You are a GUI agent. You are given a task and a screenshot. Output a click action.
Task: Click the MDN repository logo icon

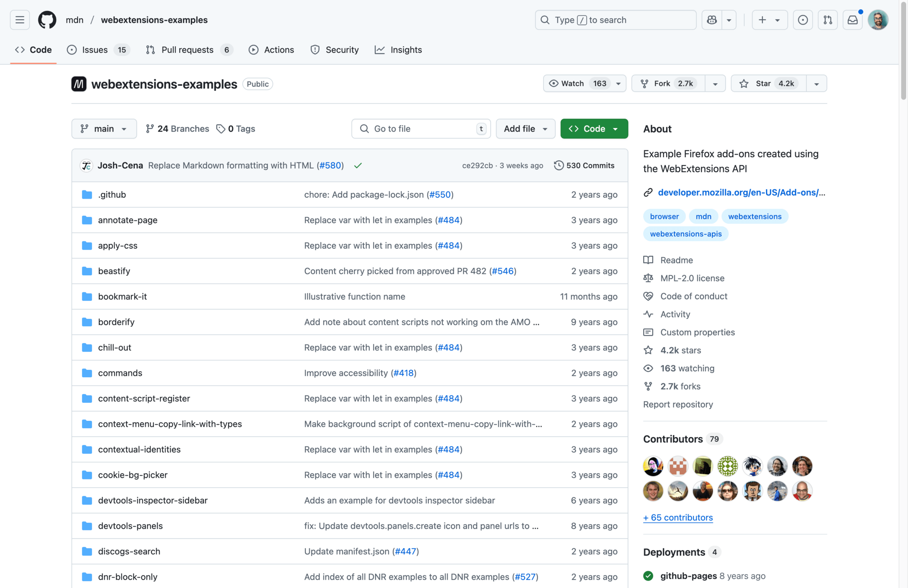[79, 84]
